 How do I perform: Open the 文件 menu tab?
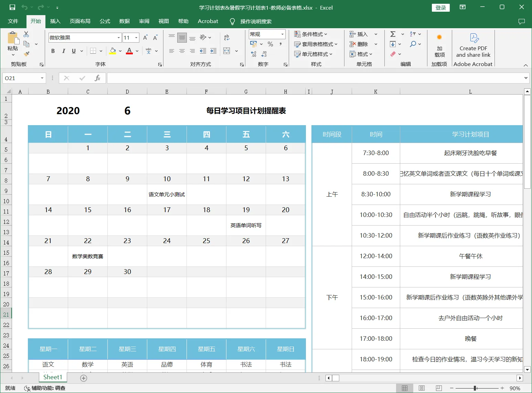[13, 21]
